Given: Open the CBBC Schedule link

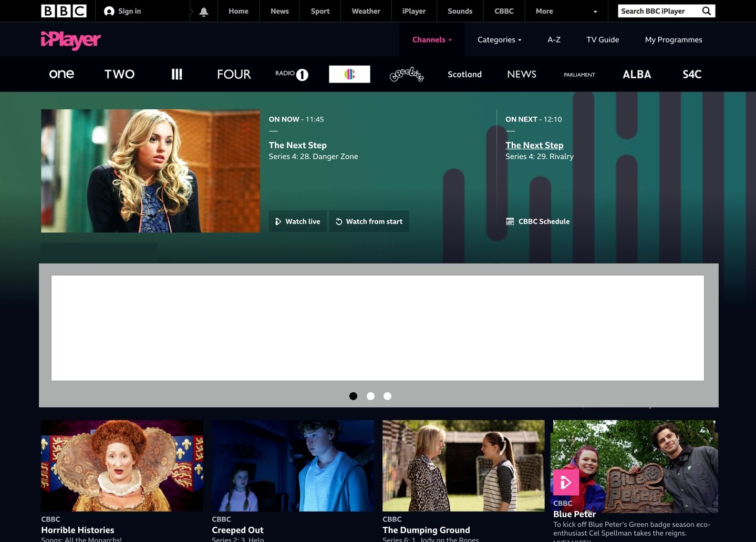Looking at the screenshot, I should [537, 221].
